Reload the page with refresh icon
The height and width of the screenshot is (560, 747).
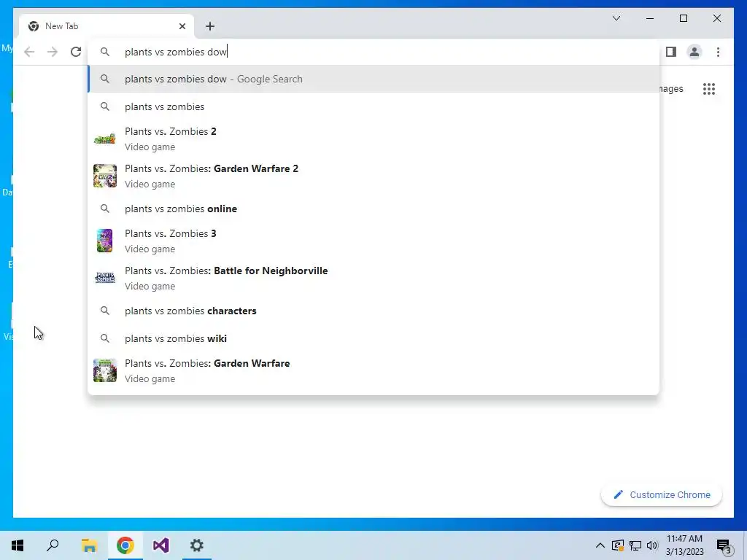pyautogui.click(x=76, y=52)
